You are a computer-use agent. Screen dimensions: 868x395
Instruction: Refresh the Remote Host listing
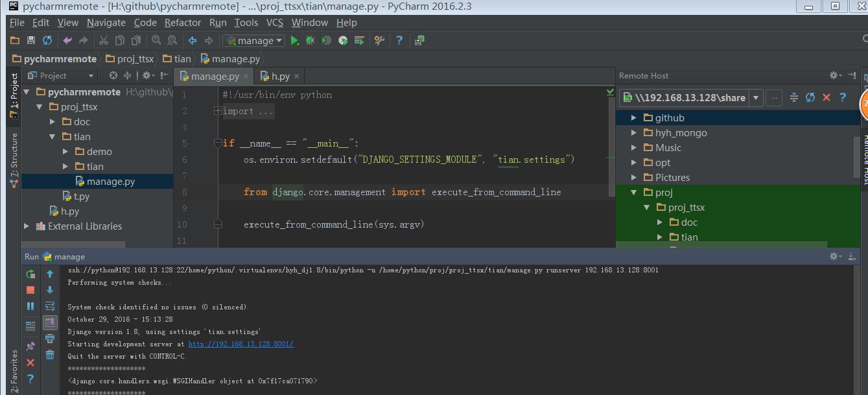click(x=810, y=97)
